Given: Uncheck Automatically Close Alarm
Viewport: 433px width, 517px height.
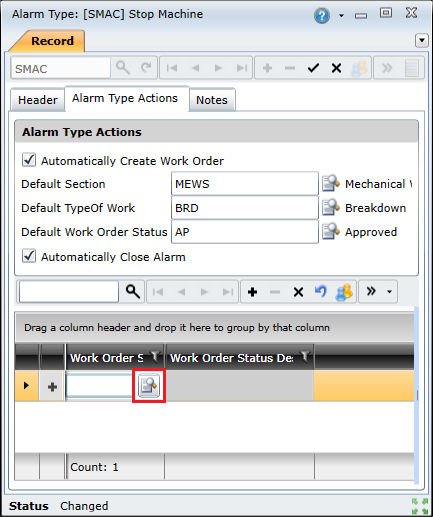Looking at the screenshot, I should click(x=29, y=256).
